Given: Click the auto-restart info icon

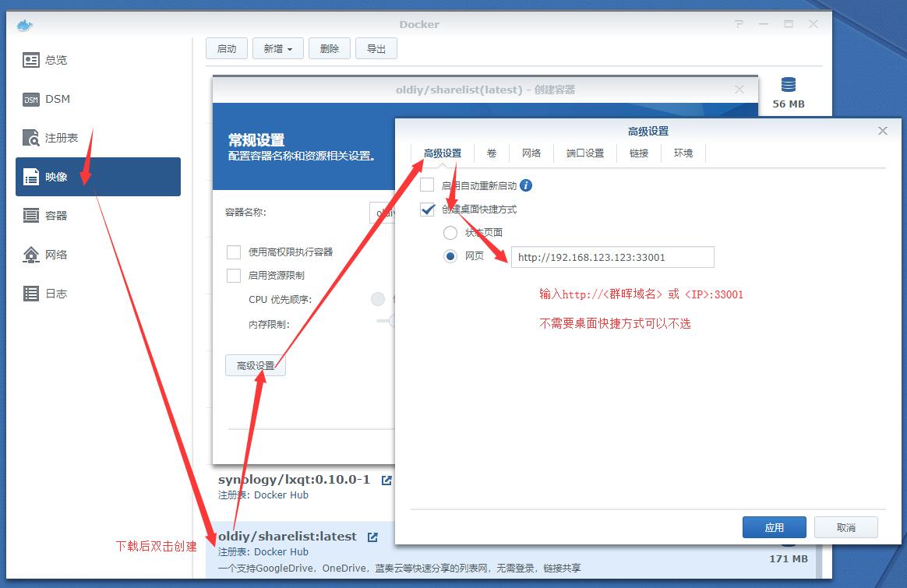Looking at the screenshot, I should tap(526, 185).
